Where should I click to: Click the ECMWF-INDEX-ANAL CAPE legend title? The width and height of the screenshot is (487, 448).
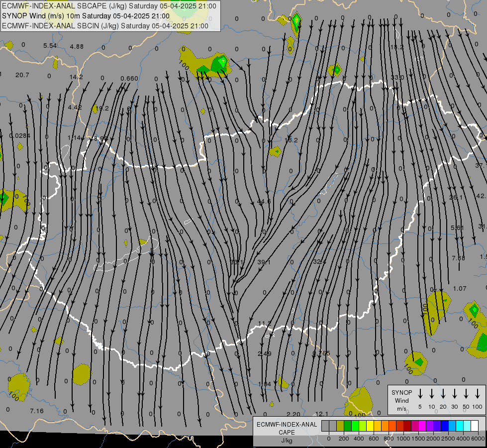point(287,432)
